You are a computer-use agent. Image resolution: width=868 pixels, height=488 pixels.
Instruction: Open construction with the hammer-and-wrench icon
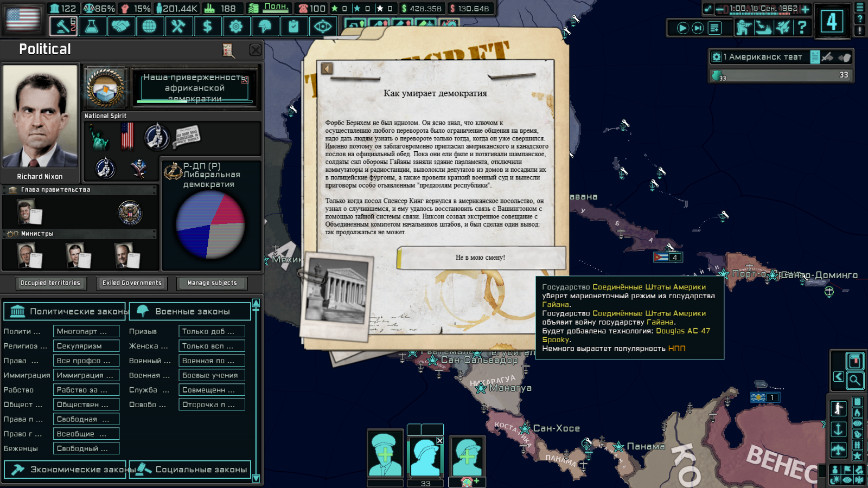coord(178,26)
